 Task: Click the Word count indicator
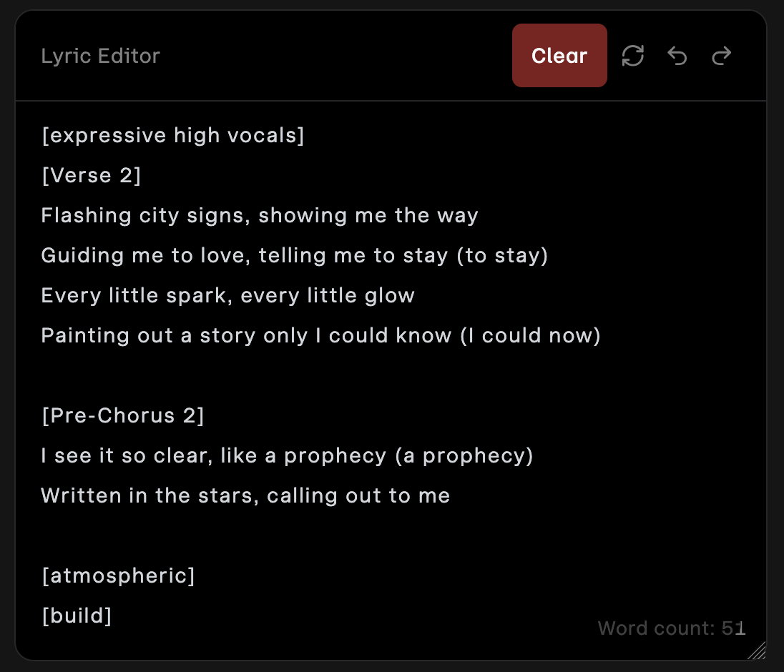[672, 628]
